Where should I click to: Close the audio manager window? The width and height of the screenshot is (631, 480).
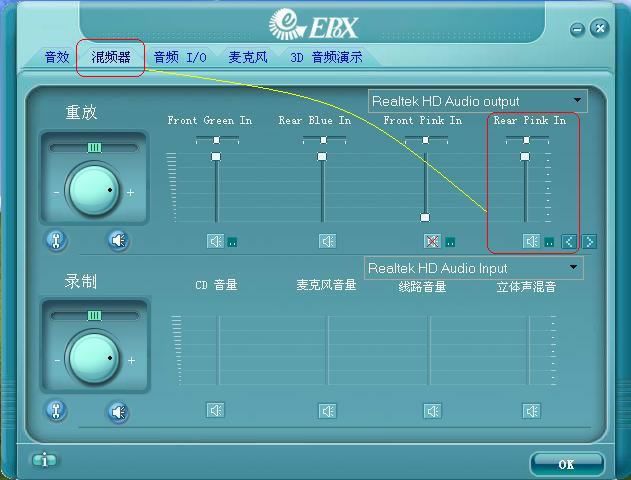pos(600,28)
